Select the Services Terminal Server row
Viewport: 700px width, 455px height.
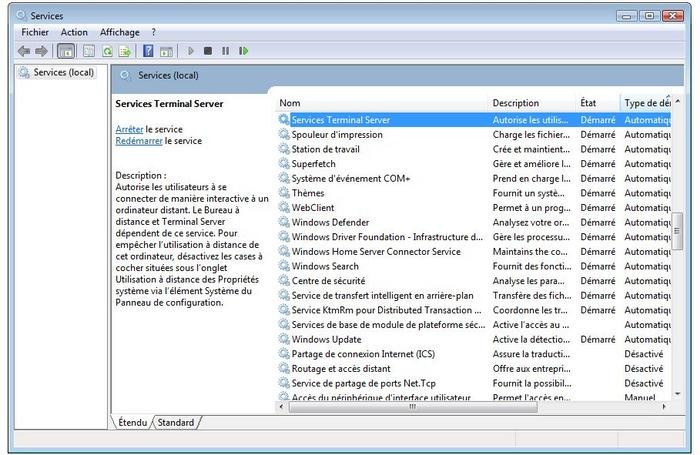[474, 120]
